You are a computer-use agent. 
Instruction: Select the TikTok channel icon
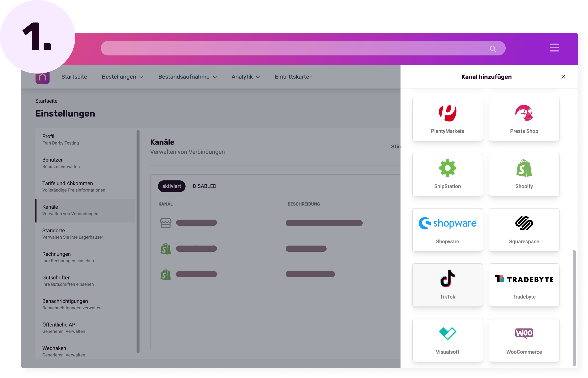(x=447, y=278)
